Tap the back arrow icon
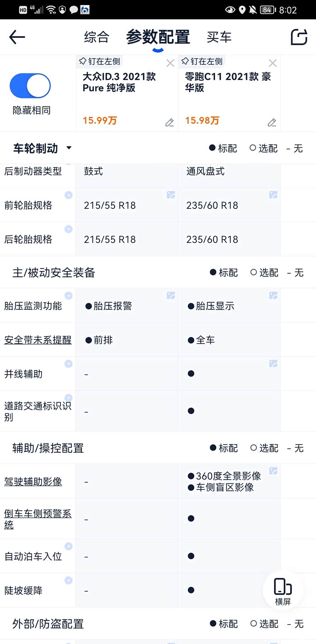 click(x=17, y=37)
